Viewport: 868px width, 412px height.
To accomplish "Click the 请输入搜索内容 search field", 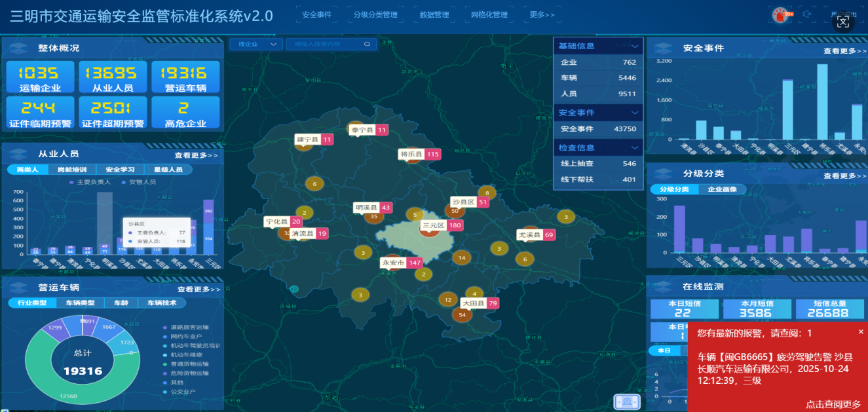I will tap(324, 45).
